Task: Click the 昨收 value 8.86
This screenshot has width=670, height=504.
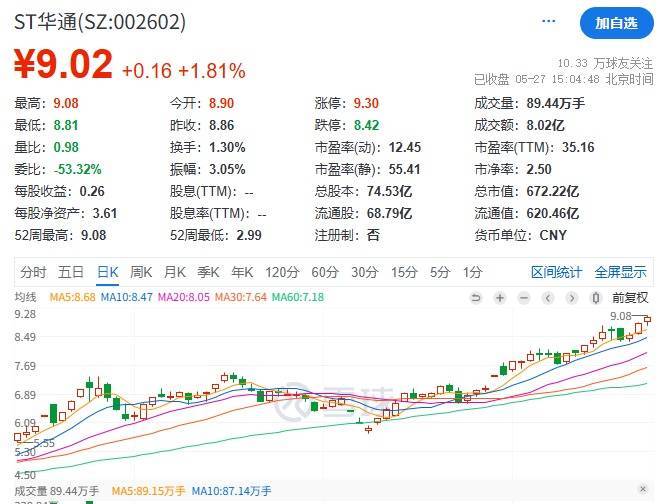Action: tap(221, 125)
